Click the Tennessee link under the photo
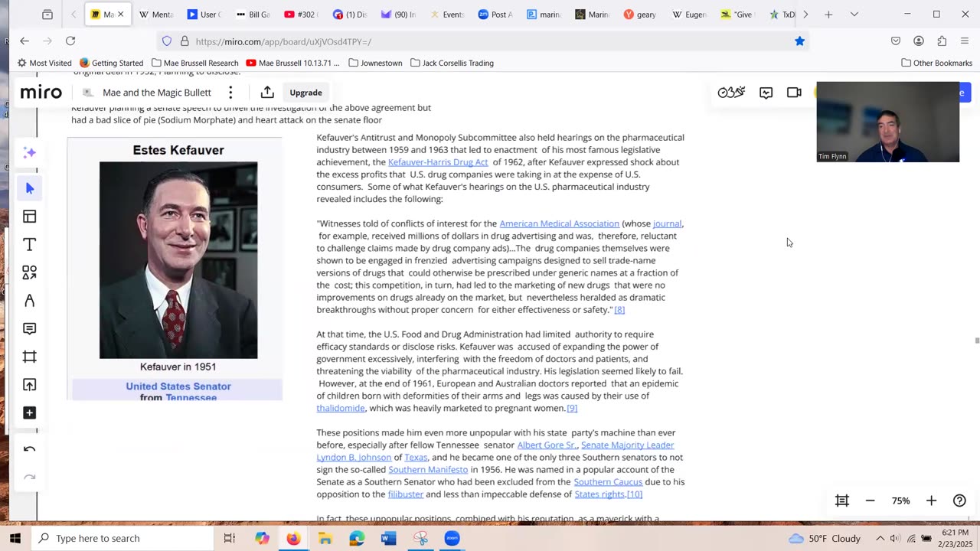980x551 pixels. coord(191,397)
